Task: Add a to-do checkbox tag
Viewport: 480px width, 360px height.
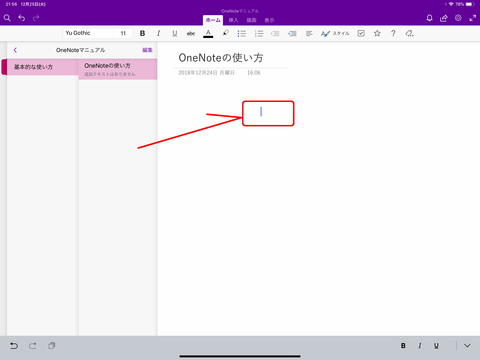Action: 361,33
